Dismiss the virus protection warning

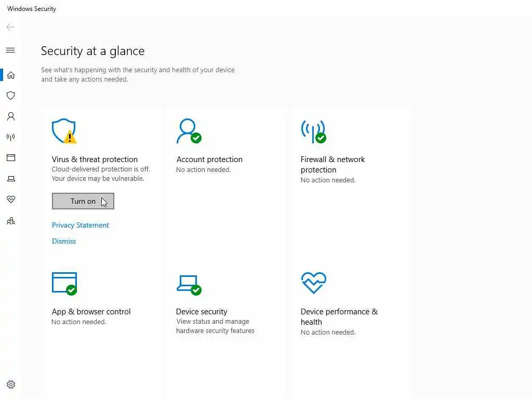tap(64, 241)
